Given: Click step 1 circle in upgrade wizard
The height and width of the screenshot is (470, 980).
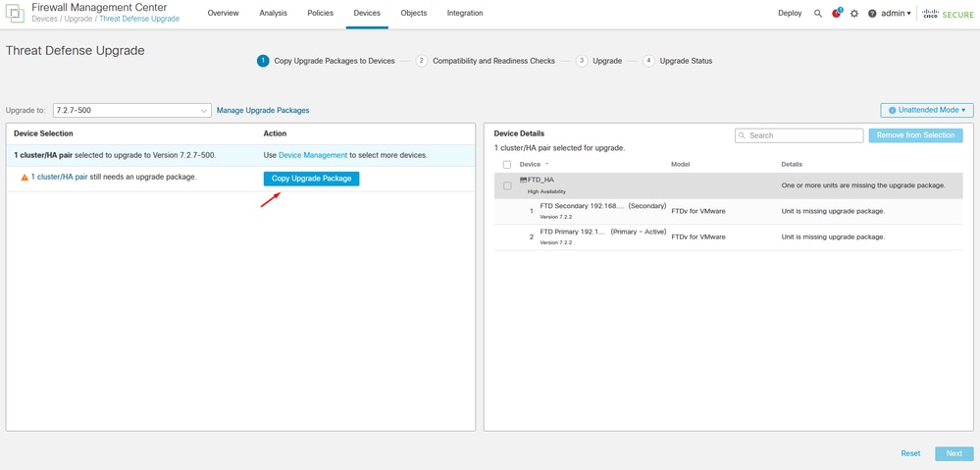Looking at the screenshot, I should point(263,61).
